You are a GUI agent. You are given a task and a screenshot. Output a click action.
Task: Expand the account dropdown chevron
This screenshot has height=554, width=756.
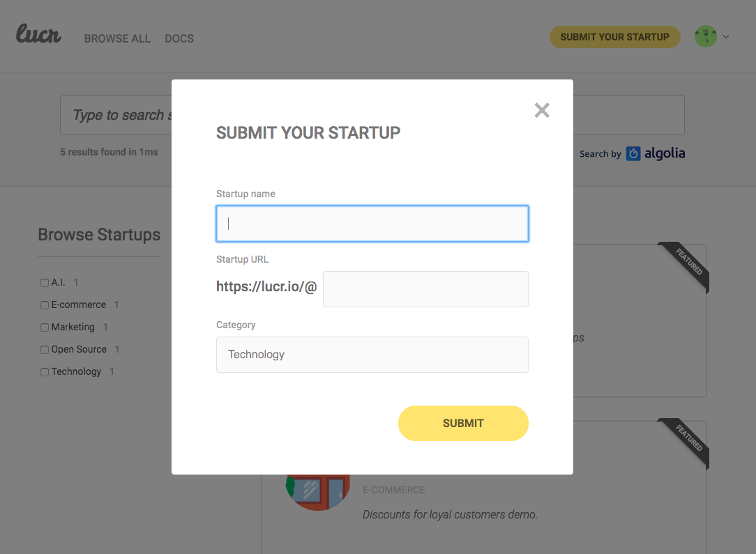click(x=725, y=37)
